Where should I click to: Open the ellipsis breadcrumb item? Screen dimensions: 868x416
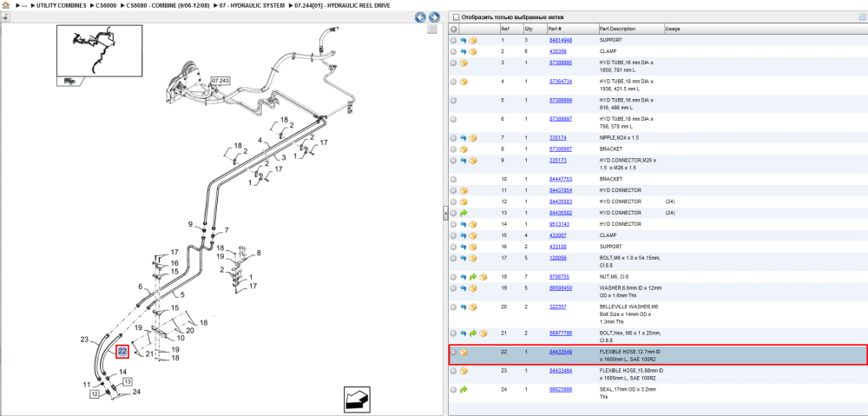coord(24,5)
